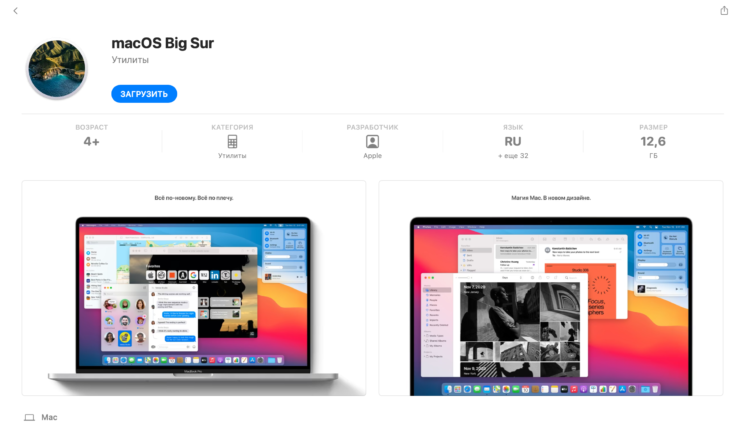Click the Apple developer person icon
This screenshot has height=434, width=740.
coord(372,142)
